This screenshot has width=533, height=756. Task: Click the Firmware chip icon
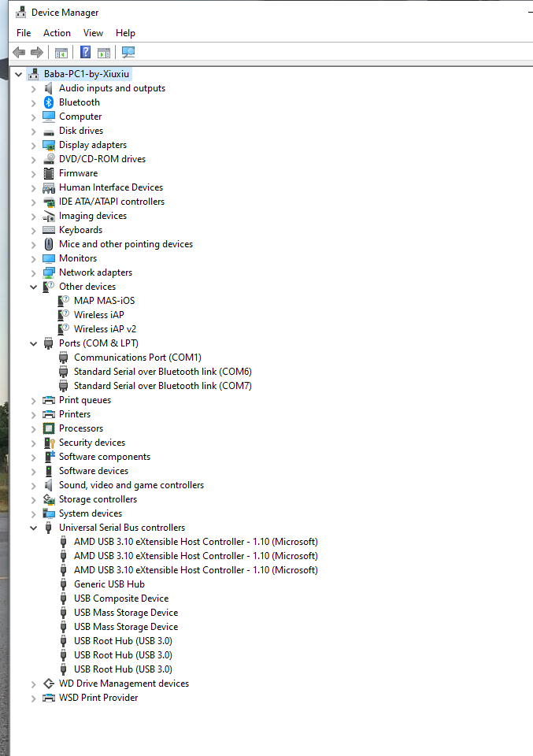(x=49, y=173)
